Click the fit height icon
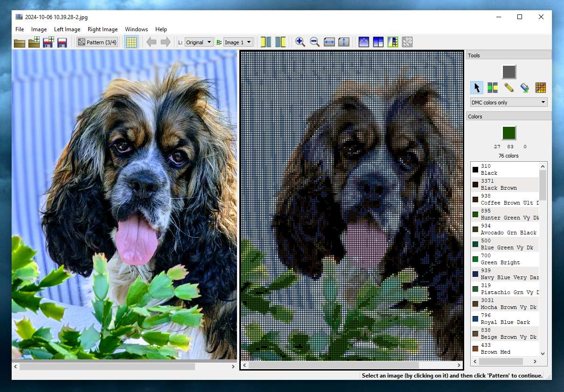Screen dimensions: 564x392 click(344, 42)
